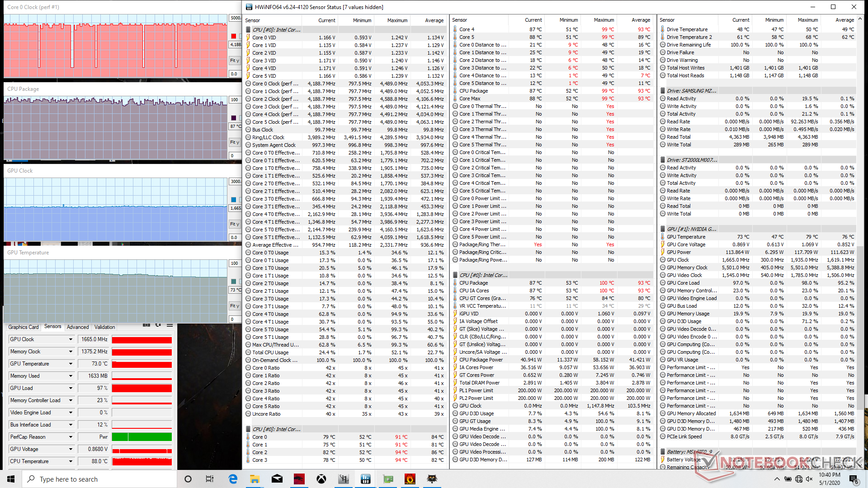
Task: Pick the blue swatch of GPU Clock graph
Action: point(233,200)
